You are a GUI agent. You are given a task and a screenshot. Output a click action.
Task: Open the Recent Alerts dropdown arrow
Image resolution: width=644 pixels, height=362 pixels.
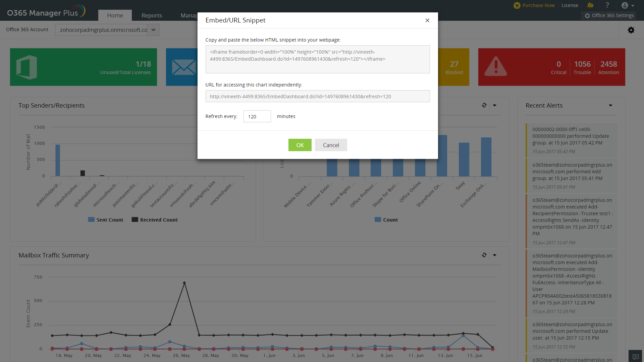click(610, 106)
